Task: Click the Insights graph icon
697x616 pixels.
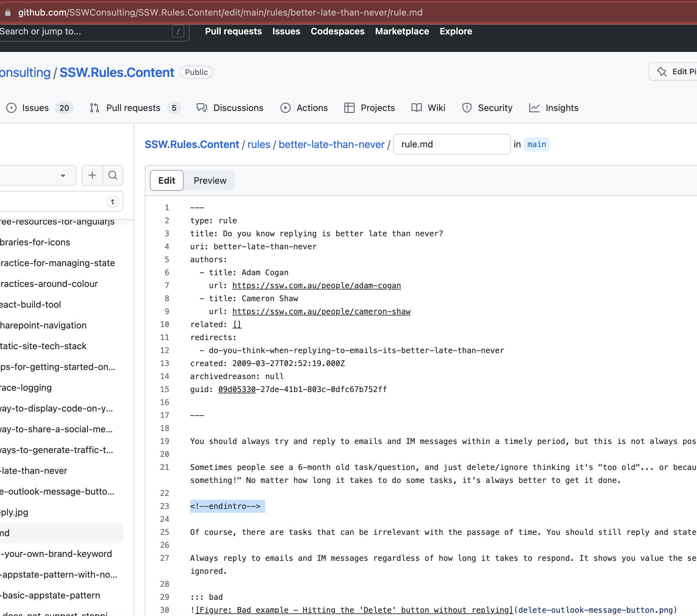Action: (534, 108)
